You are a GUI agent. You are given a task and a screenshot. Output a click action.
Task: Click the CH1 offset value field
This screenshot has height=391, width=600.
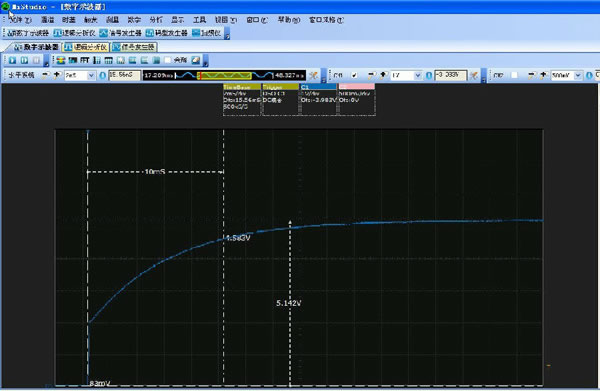pyautogui.click(x=451, y=75)
